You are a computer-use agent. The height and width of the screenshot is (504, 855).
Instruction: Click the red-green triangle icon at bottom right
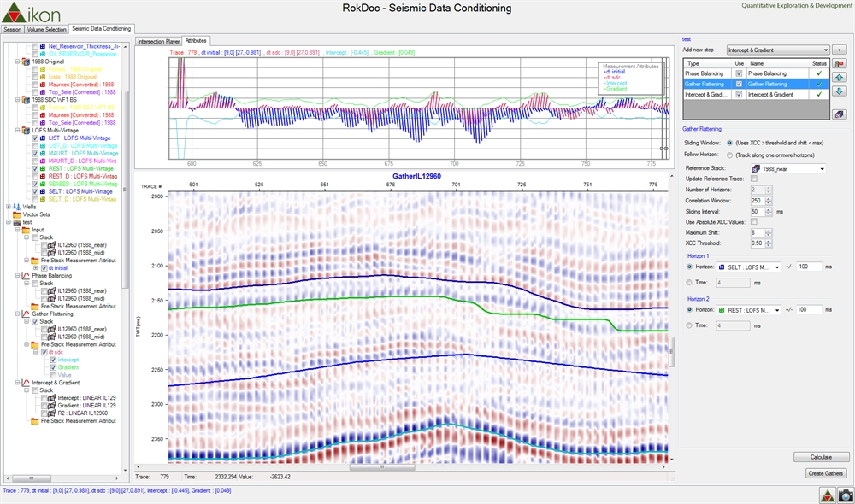click(826, 495)
